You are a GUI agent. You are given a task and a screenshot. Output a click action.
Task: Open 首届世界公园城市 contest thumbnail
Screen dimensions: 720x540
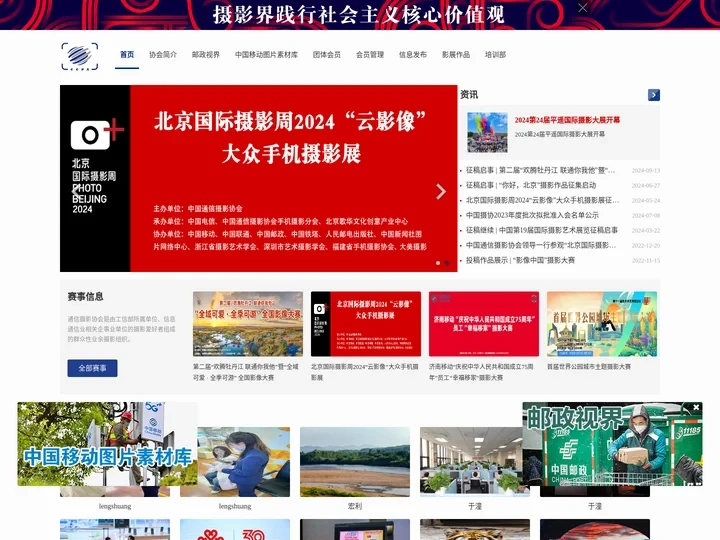602,324
